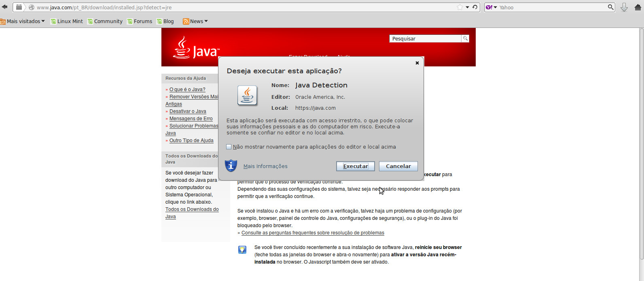Image resolution: width=644 pixels, height=281 pixels.
Task: Click the Java Detection name text
Action: coord(321,85)
